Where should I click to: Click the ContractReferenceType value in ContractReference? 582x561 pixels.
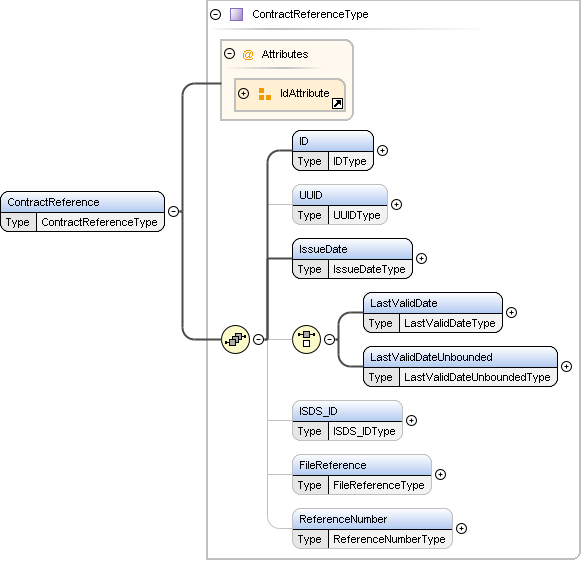point(99,222)
